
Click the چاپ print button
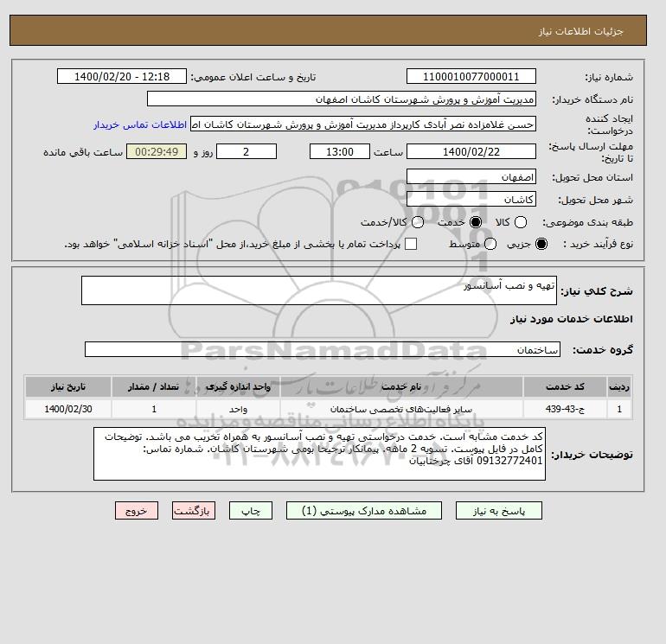point(251,511)
